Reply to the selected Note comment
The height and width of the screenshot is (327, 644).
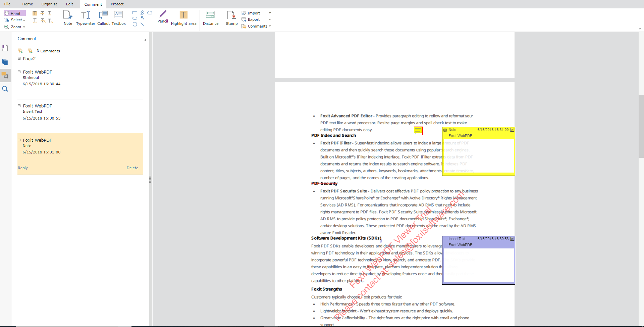[x=23, y=168]
